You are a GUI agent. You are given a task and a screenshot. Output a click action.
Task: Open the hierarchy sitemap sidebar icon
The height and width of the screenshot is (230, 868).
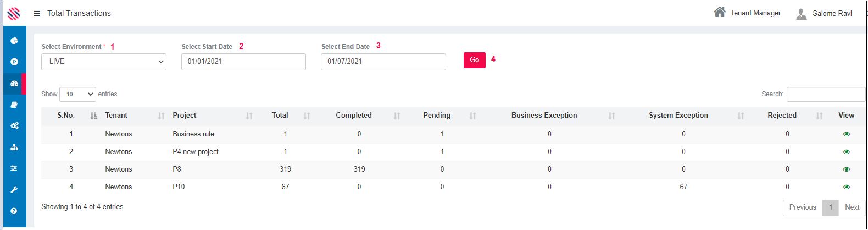click(14, 147)
